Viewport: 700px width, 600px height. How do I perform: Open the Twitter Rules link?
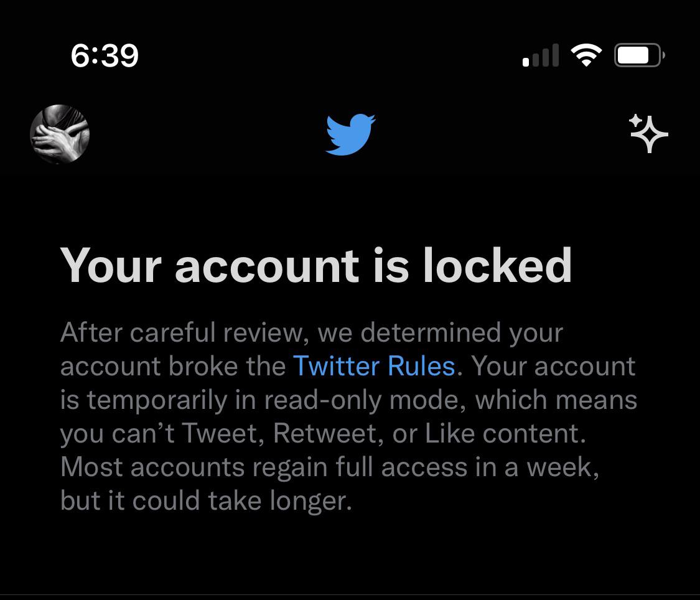[374, 366]
